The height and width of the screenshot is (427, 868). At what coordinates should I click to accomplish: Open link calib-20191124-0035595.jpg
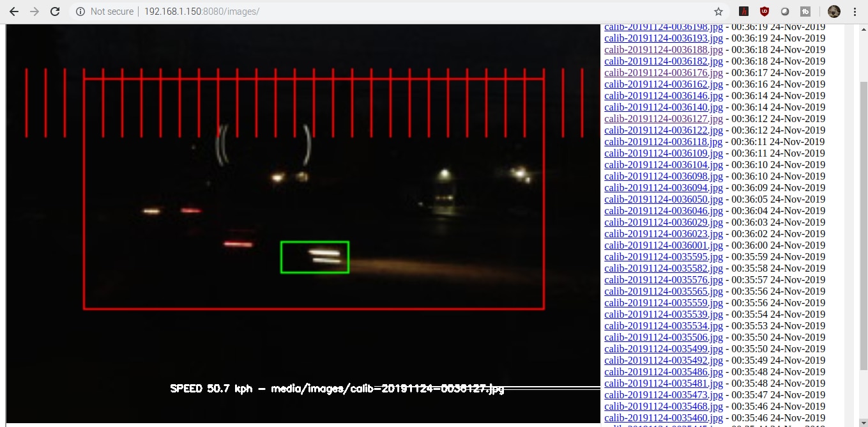pyautogui.click(x=663, y=257)
